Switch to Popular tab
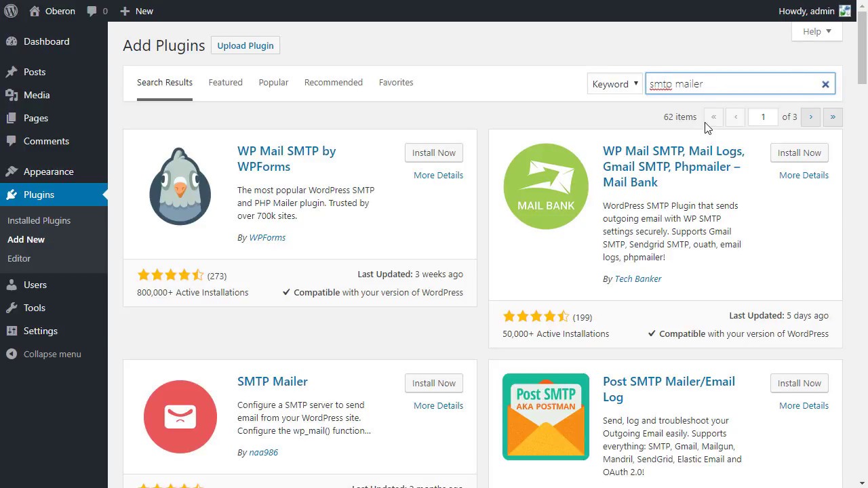The height and width of the screenshot is (488, 868). (x=273, y=83)
